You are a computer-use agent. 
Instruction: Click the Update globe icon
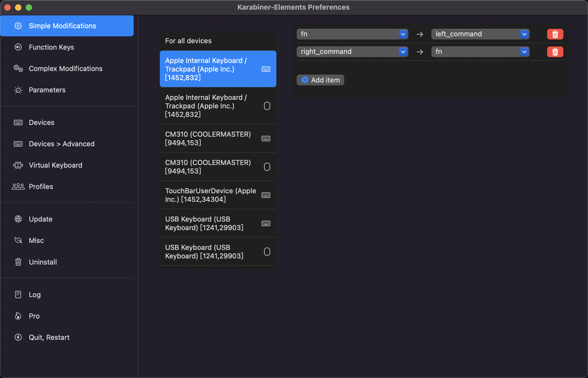pos(18,219)
